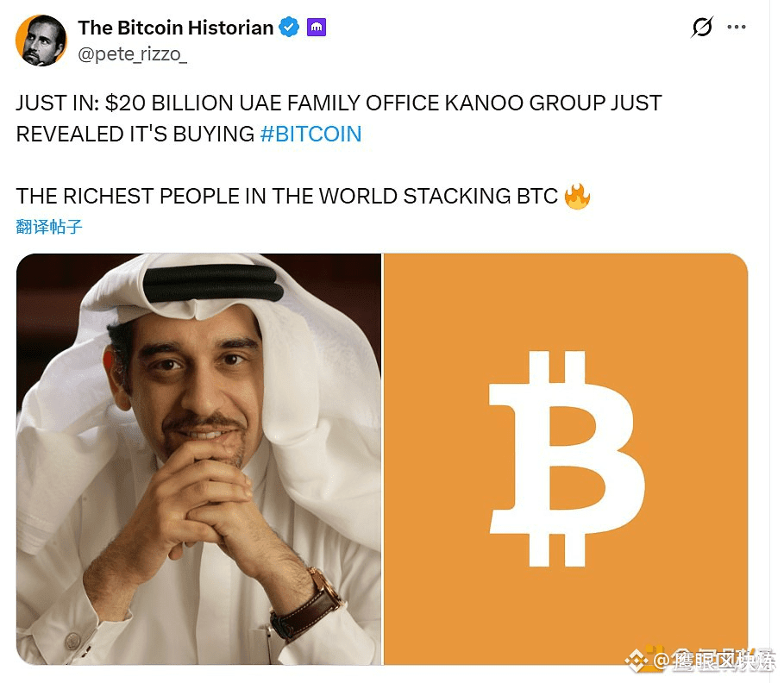
Task: Click the REVEALED IT'S BUYING text
Action: (135, 134)
